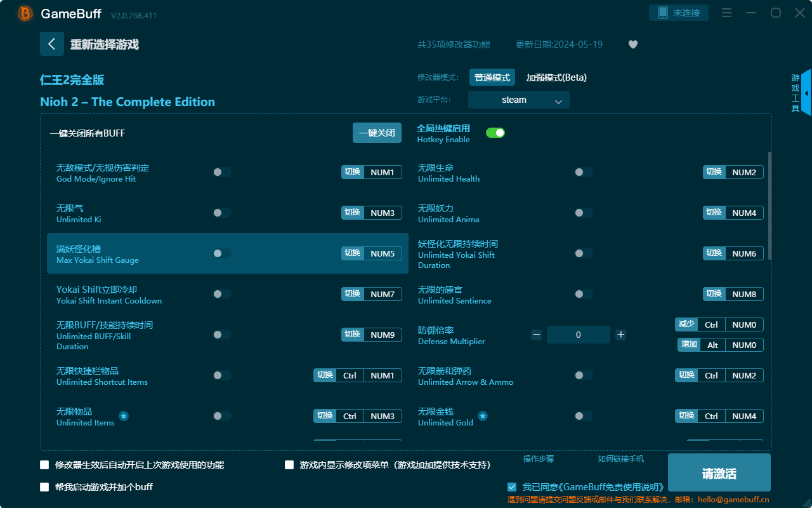812x508 pixels.
Task: Turn on the Unlimited Items toggle
Action: point(222,416)
